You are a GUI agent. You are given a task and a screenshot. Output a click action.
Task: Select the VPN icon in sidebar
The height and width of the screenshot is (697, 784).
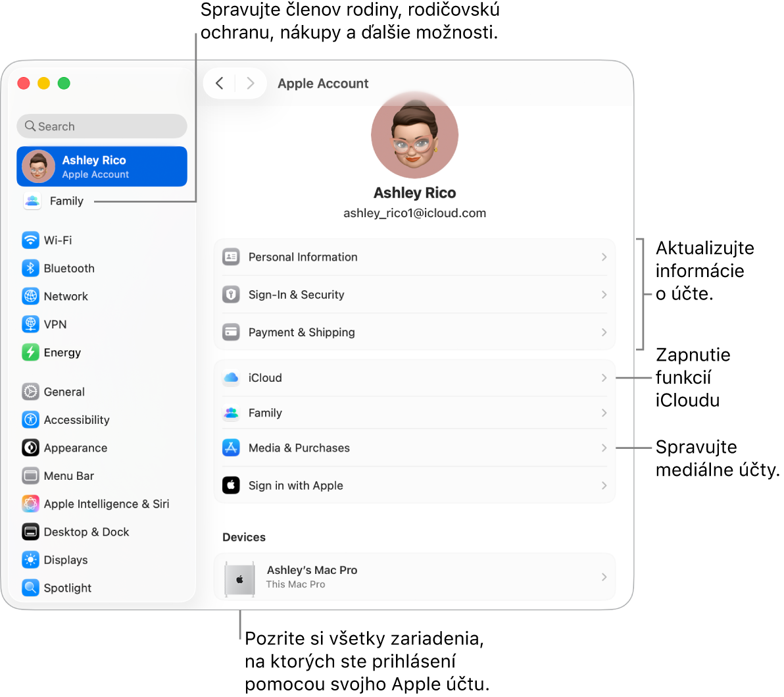pos(31,324)
